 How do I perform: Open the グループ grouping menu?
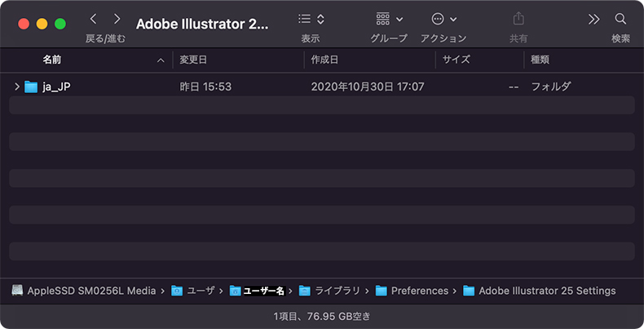[x=390, y=19]
